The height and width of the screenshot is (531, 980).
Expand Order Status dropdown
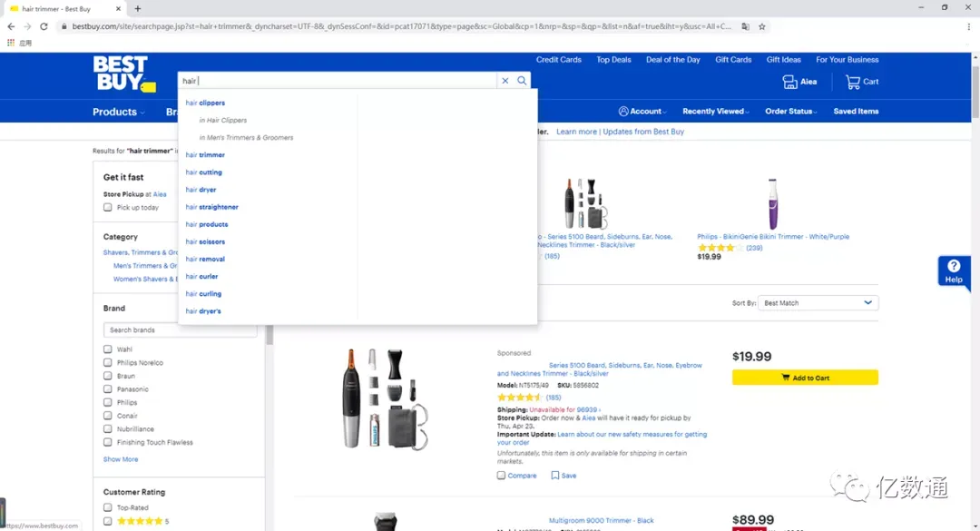coord(790,112)
